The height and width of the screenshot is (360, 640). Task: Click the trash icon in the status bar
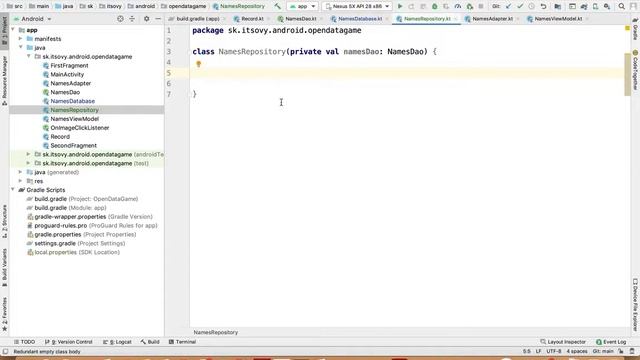[632, 351]
